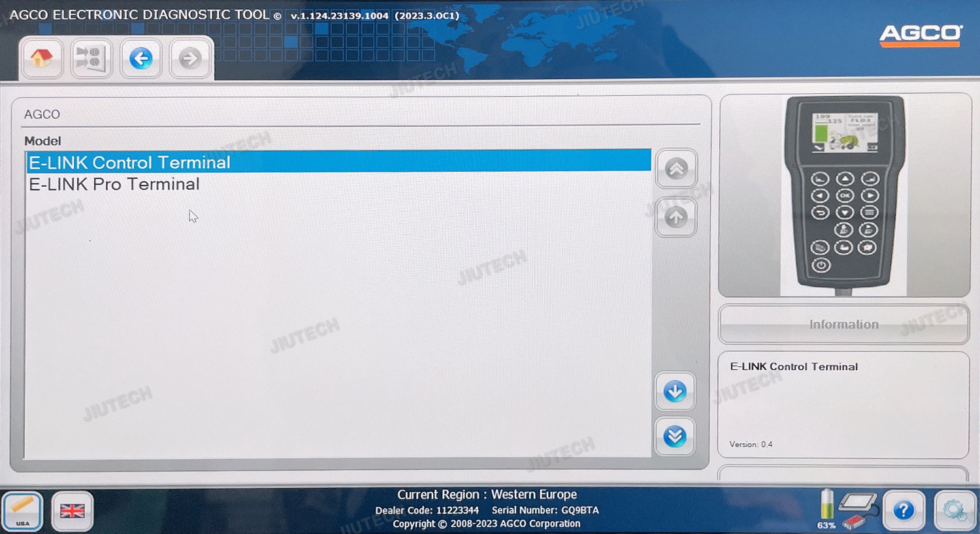Click the AGCO breadcrumb heading
Screen dimensions: 980x534
point(42,114)
